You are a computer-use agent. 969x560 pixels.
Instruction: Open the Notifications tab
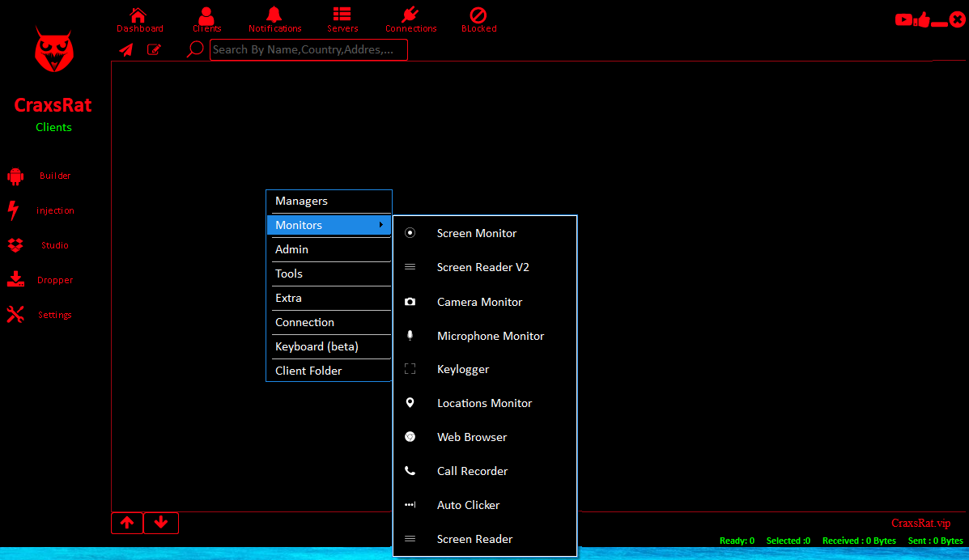point(274,19)
